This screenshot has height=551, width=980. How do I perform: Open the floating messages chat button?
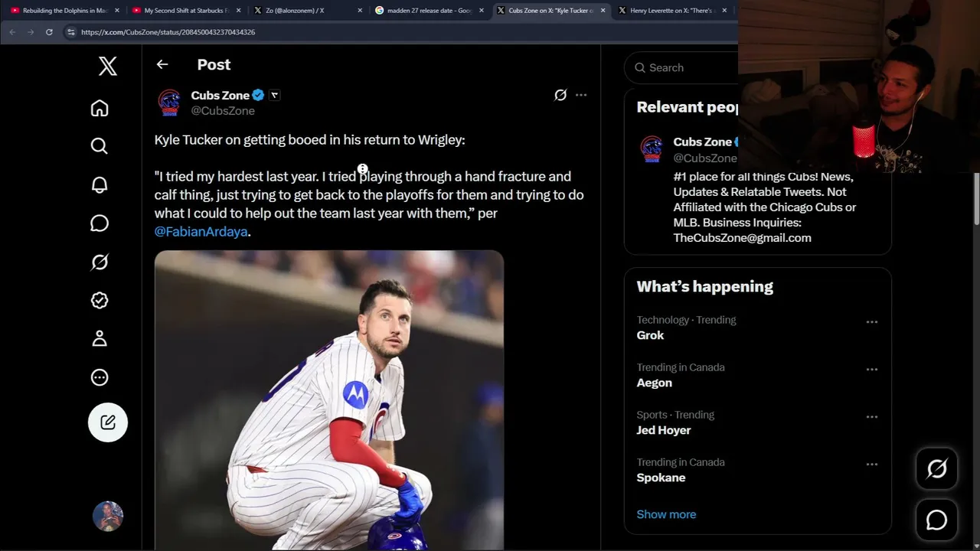click(x=936, y=520)
